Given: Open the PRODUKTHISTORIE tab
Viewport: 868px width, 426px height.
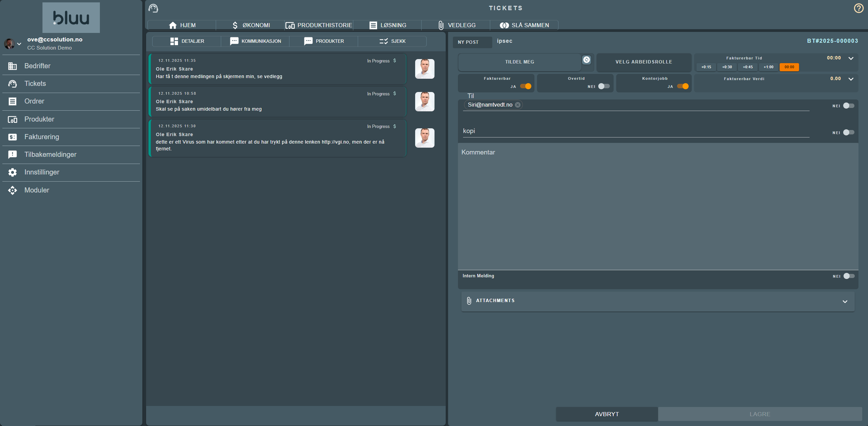Looking at the screenshot, I should tap(319, 25).
